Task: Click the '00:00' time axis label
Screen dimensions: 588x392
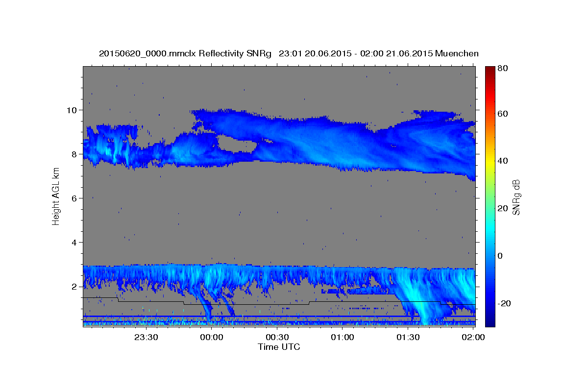Action: coord(212,337)
